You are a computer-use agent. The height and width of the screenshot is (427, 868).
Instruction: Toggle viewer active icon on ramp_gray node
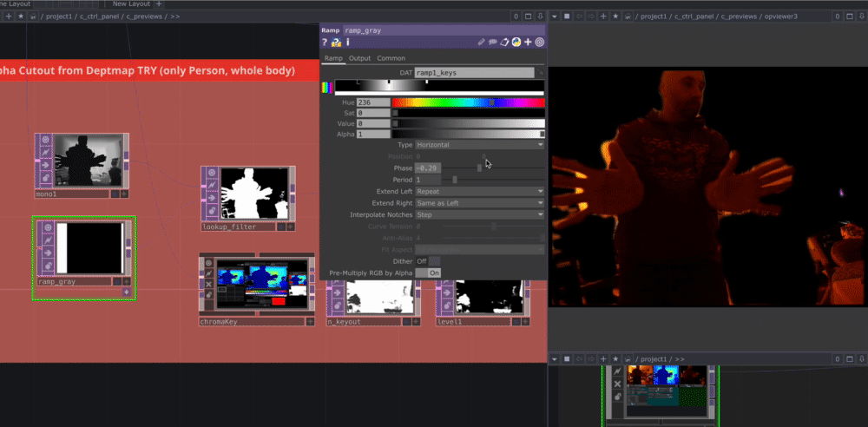48,227
